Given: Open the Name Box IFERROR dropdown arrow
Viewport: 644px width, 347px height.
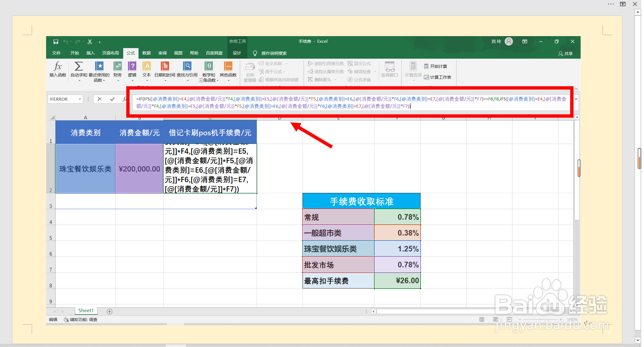Looking at the screenshot, I should tap(80, 99).
